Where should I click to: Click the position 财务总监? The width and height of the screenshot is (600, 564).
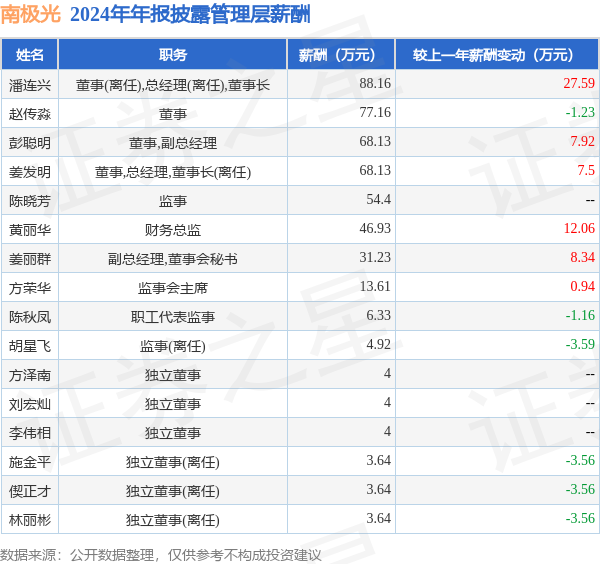coord(173,230)
